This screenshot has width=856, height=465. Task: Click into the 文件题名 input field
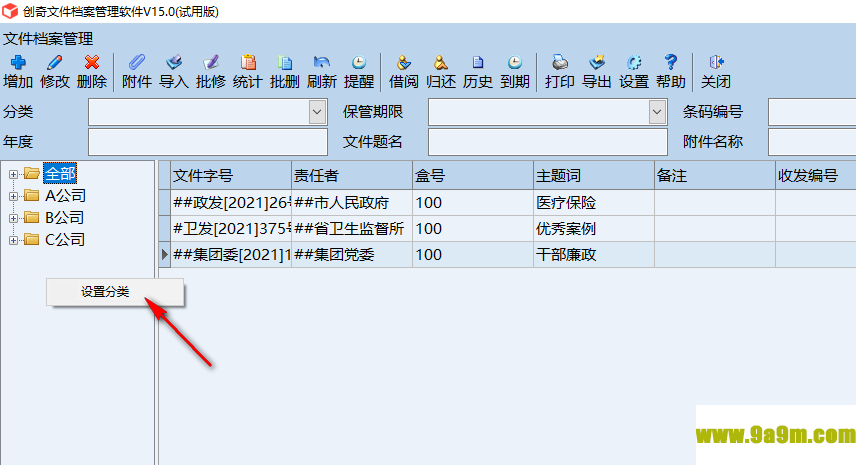coord(548,142)
